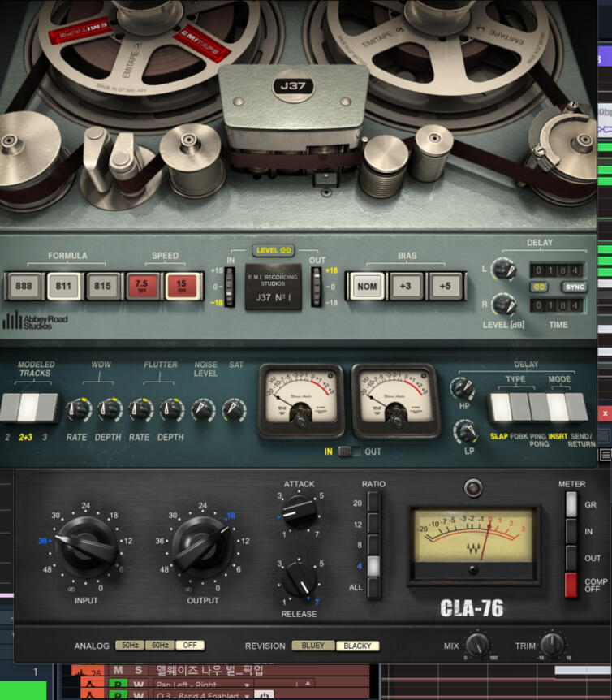Image resolution: width=612 pixels, height=700 pixels.
Task: Click the GR meter button on CLA-76
Action: 571,505
